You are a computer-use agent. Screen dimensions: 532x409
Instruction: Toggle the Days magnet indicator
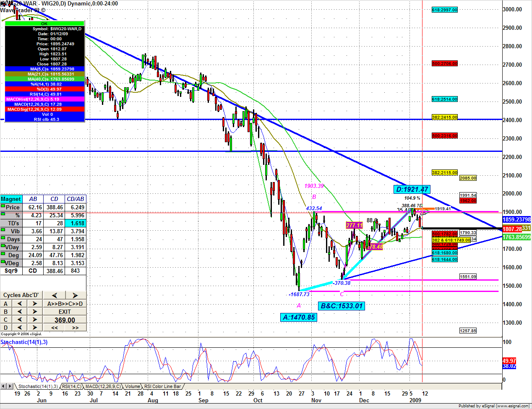[3, 238]
